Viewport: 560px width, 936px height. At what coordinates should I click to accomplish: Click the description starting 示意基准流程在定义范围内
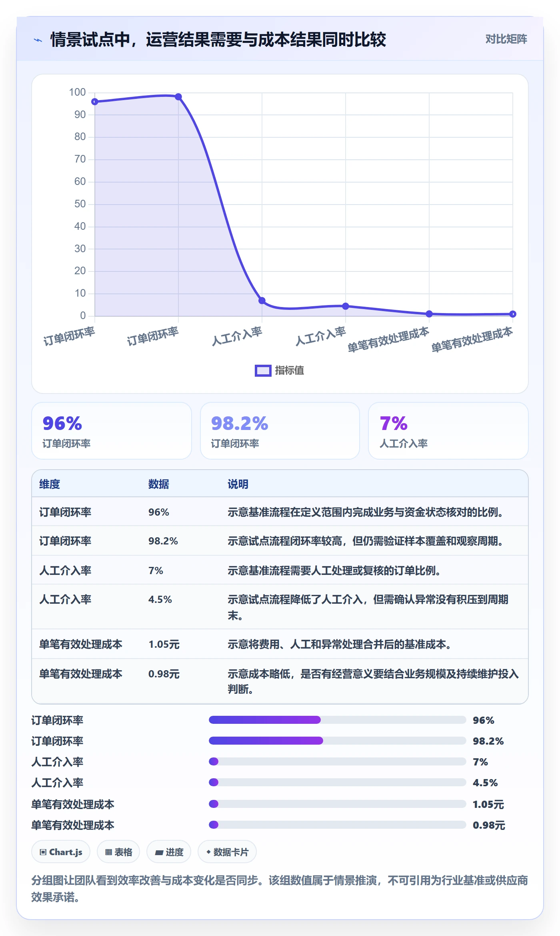pos(365,512)
